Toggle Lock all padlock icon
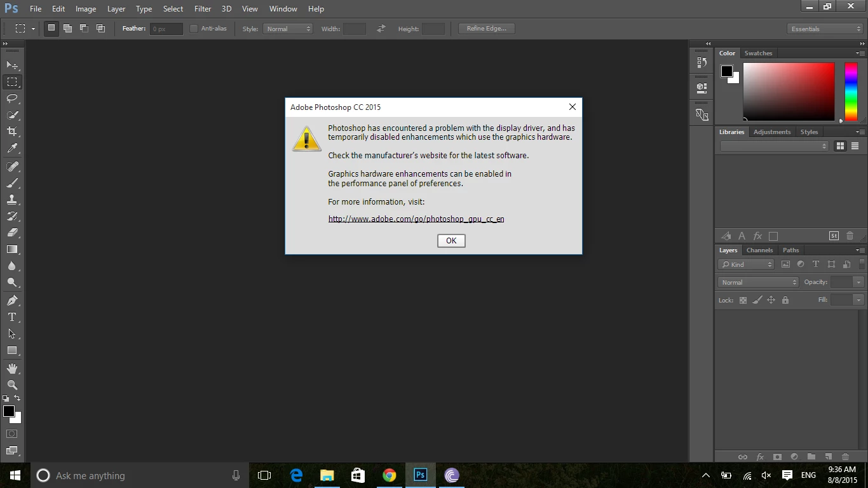 click(x=785, y=300)
